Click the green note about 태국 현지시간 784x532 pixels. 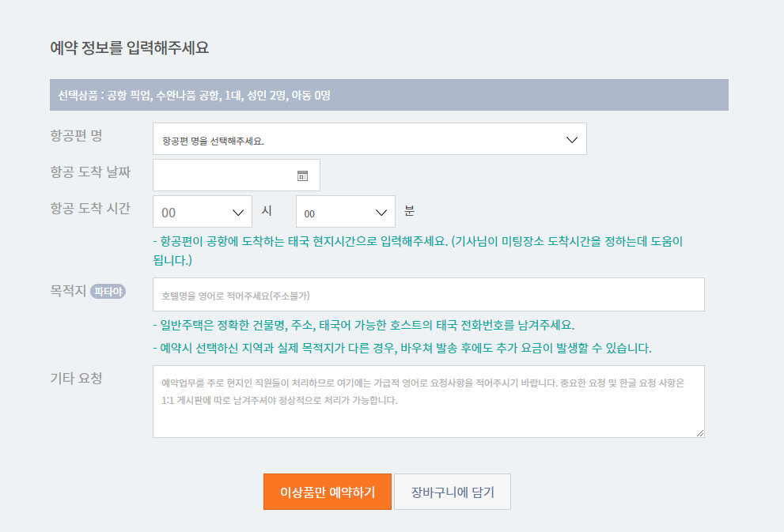coord(418,251)
